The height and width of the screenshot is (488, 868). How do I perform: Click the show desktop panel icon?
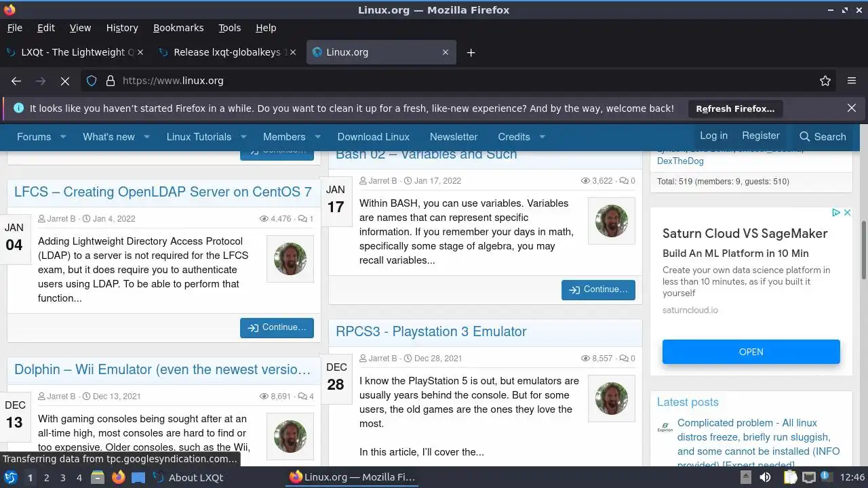click(138, 477)
